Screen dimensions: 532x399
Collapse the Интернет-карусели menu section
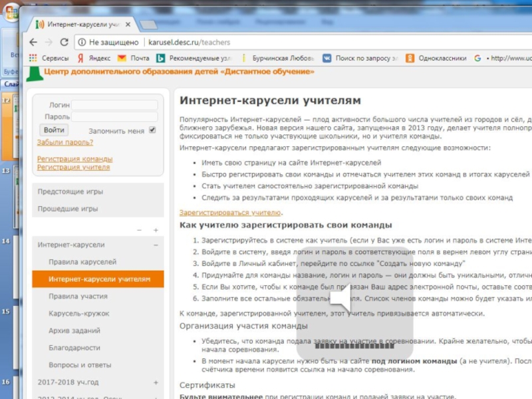[x=156, y=245]
